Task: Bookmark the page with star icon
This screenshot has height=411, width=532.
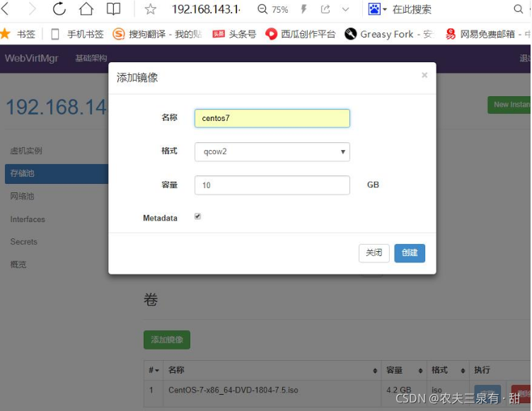Action: pos(150,9)
